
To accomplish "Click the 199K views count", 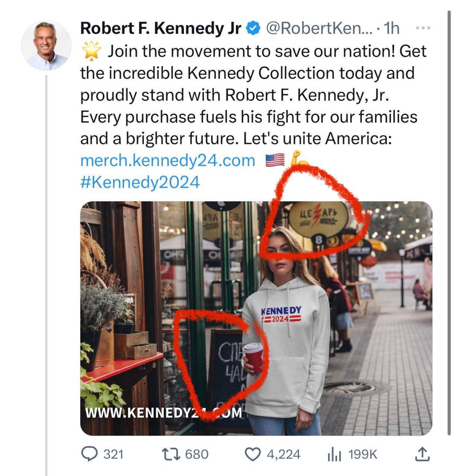I will pos(363,454).
